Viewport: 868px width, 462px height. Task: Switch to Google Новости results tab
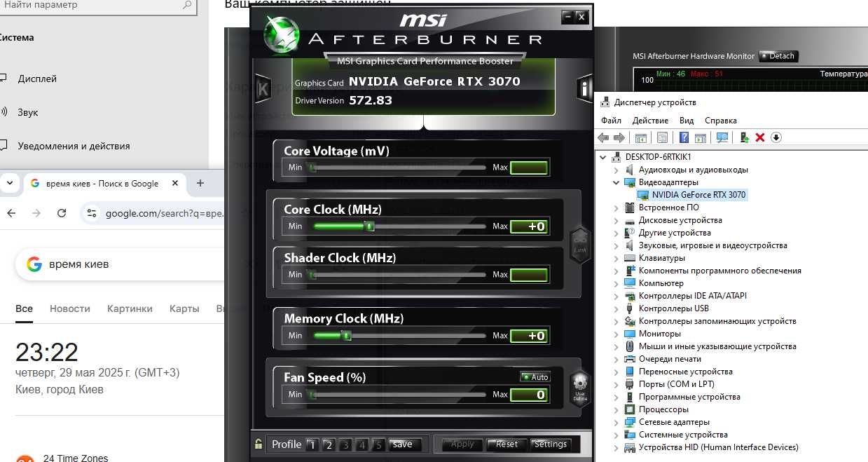70,308
